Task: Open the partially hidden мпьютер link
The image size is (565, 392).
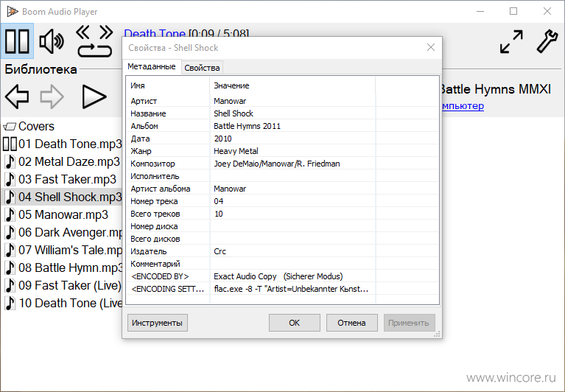Action: click(x=463, y=106)
